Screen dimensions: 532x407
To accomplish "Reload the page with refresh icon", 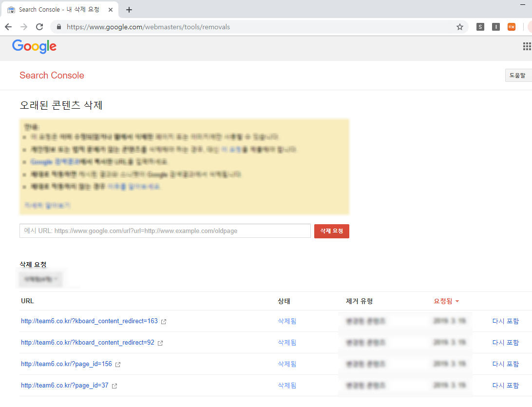I will 39,27.
